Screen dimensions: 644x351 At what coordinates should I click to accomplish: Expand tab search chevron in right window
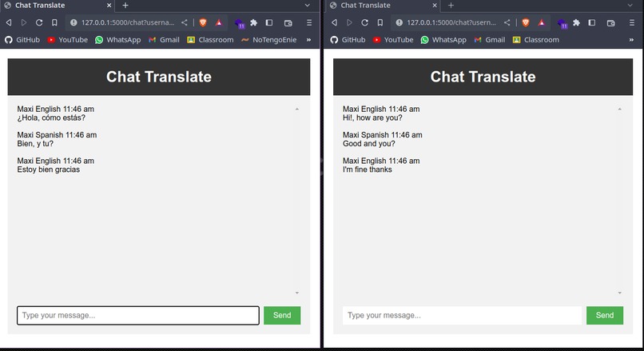coord(630,6)
